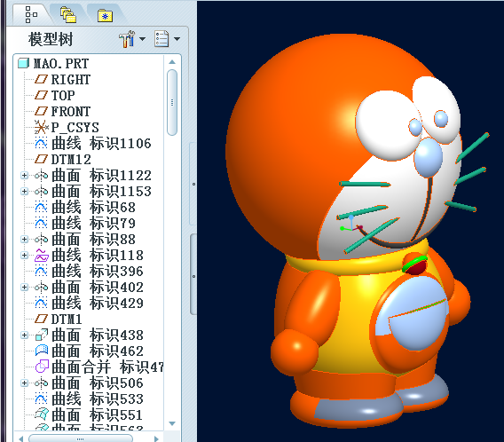Click the model tree scroll down arrow
The height and width of the screenshot is (442, 504).
point(172,423)
